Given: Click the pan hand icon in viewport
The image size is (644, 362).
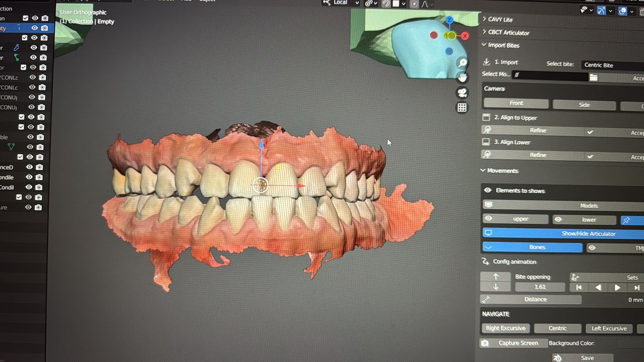Looking at the screenshot, I should tap(462, 77).
